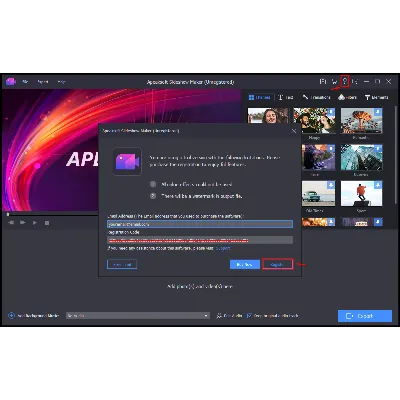The height and width of the screenshot is (400, 400).
Task: Open the File menu
Action: 25,82
